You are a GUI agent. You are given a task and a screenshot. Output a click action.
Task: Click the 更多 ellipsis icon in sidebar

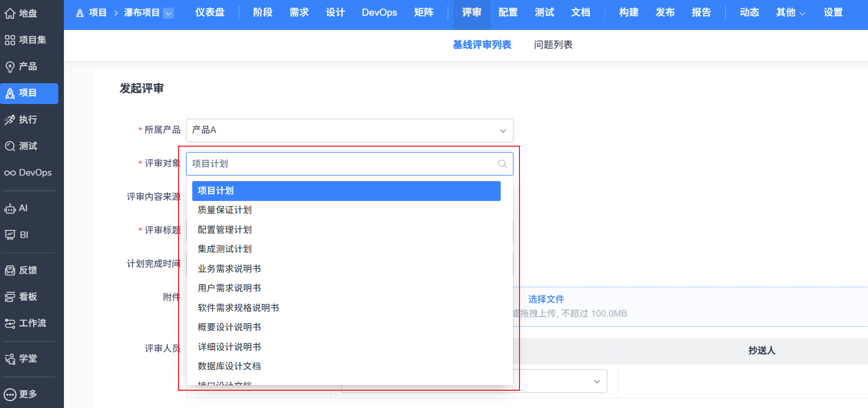tap(10, 394)
